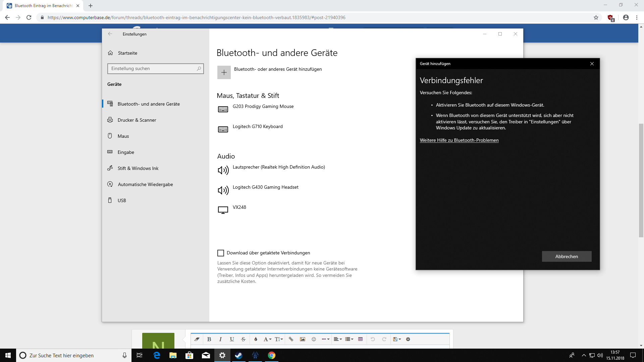644x362 pixels.
Task: Open the smiley emoji picker
Action: tap(314, 339)
